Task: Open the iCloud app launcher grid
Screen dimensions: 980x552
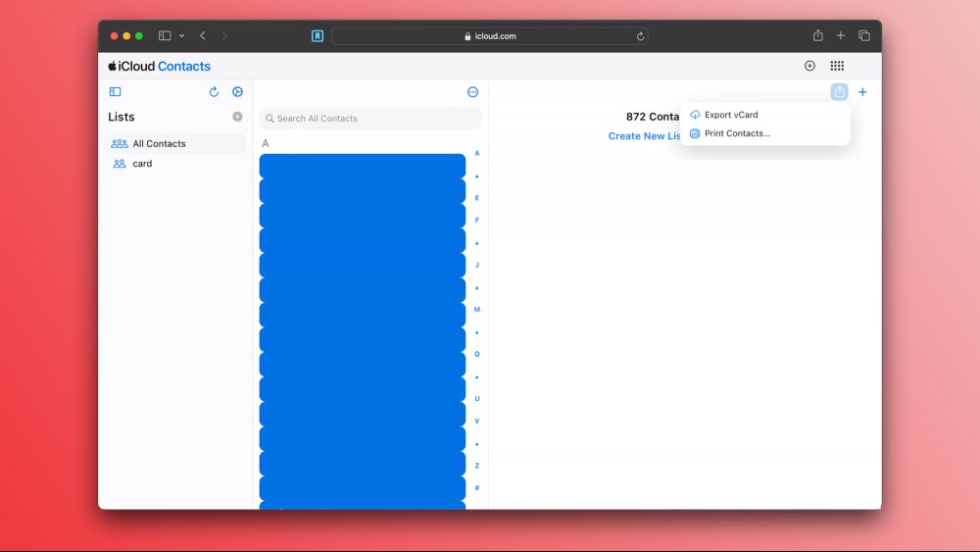Action: pyautogui.click(x=837, y=66)
